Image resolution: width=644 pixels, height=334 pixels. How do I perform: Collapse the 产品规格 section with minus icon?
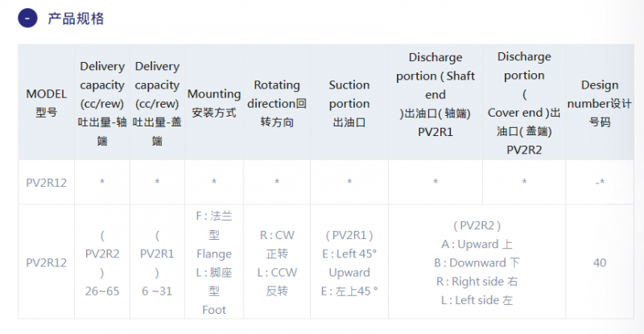pyautogui.click(x=27, y=19)
